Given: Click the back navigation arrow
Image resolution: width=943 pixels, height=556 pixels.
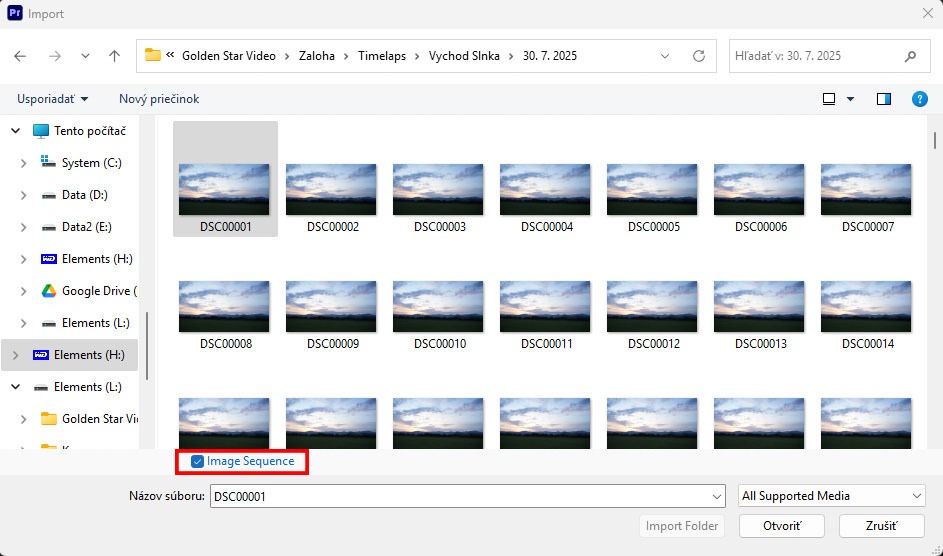Looking at the screenshot, I should [21, 56].
